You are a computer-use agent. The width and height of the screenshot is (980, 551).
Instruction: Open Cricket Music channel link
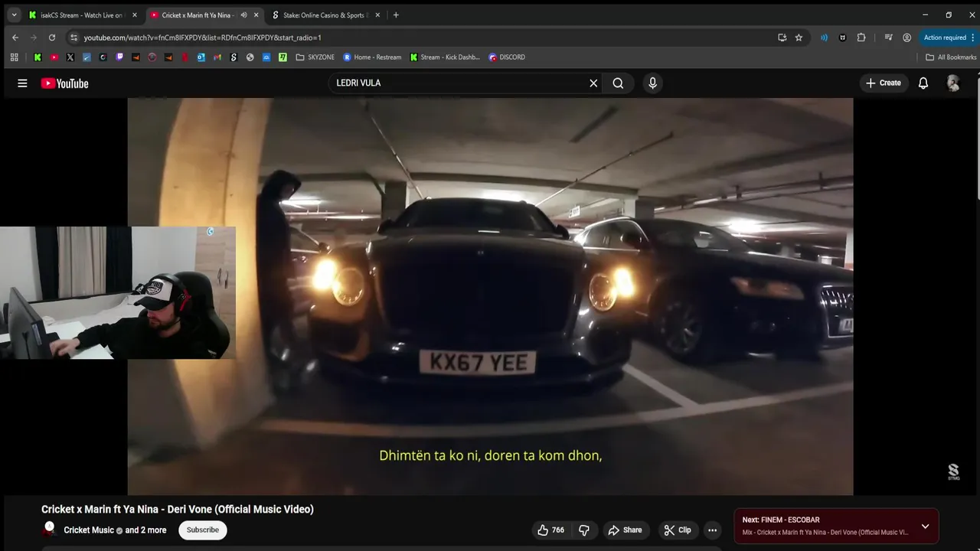coord(89,530)
